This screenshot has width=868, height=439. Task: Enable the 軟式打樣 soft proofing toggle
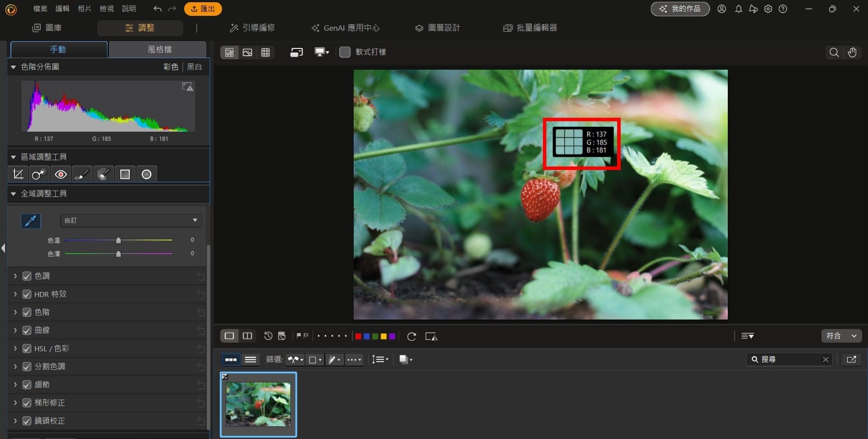345,52
